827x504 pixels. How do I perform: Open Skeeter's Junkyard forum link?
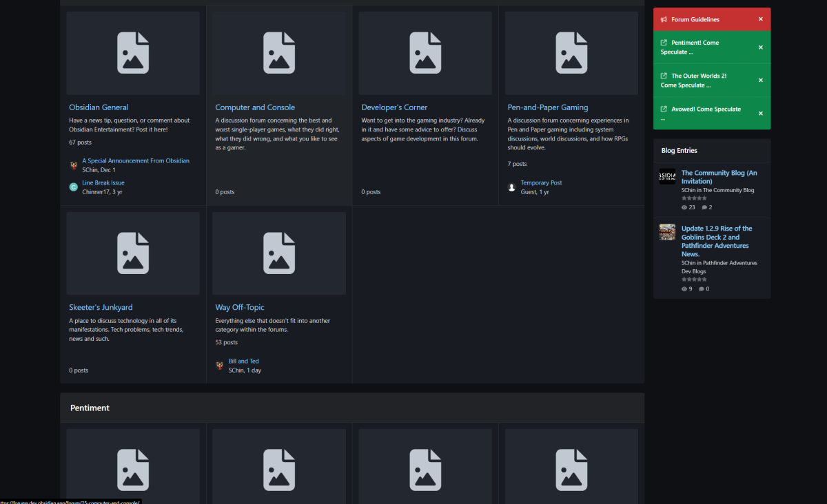[x=101, y=307]
